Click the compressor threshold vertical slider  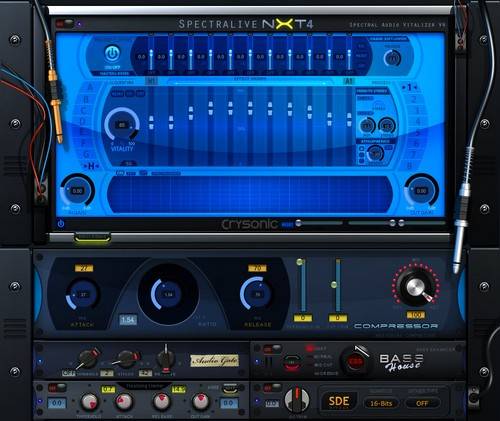(302, 285)
